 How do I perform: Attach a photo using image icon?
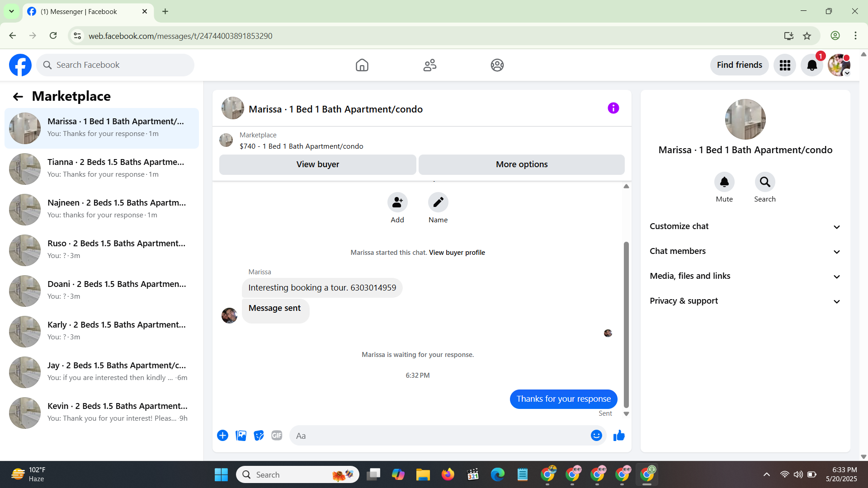tap(241, 436)
